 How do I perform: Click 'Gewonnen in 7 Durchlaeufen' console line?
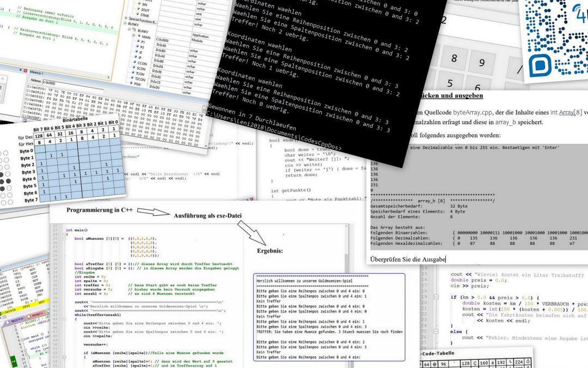pyautogui.click(x=252, y=118)
